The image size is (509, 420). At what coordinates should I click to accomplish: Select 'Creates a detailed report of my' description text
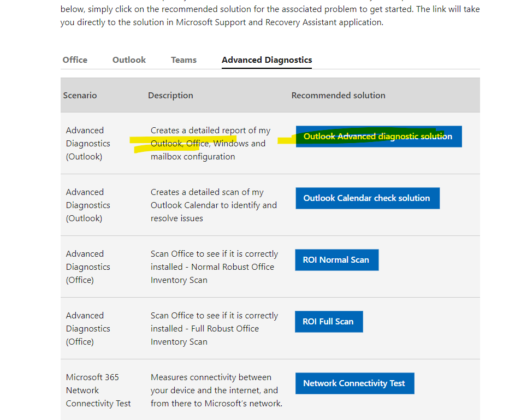(x=210, y=131)
